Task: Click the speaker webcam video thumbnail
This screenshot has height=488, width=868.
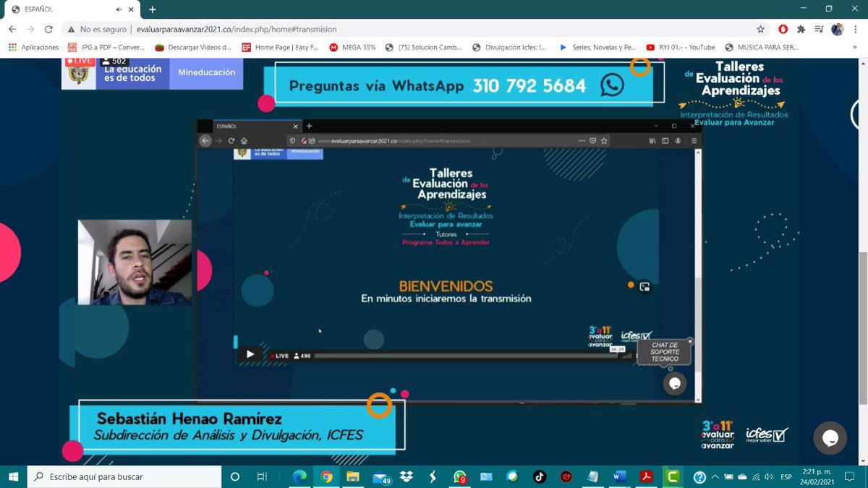Action: tap(135, 262)
